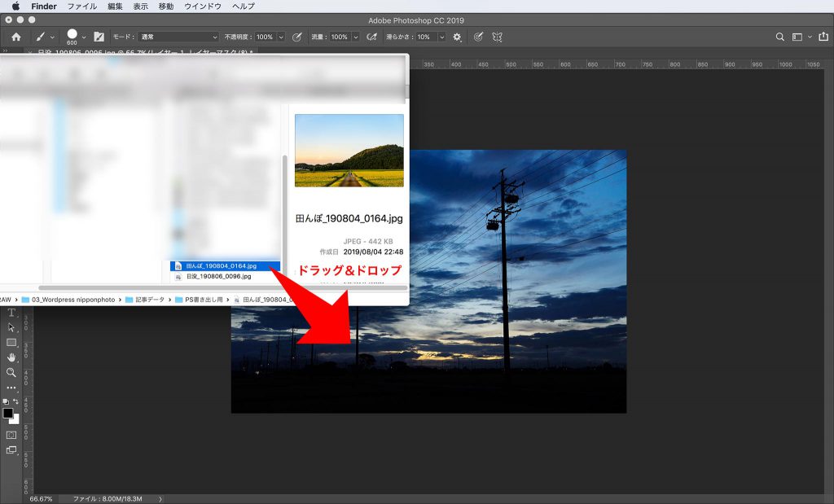Screen dimensions: 834x504
Task: Click the ファイル : 8.00M/18.3M status info
Action: coord(108,498)
